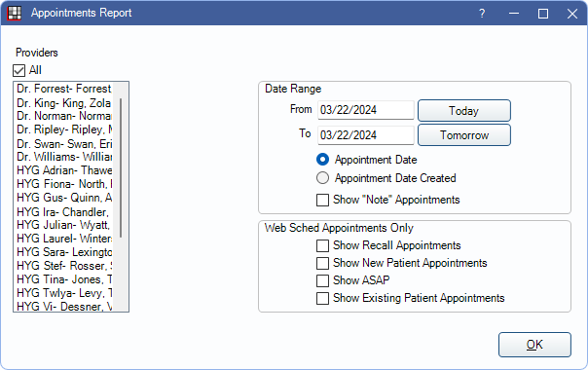Set dates with the Tomorrow button
The width and height of the screenshot is (588, 370).
point(464,135)
